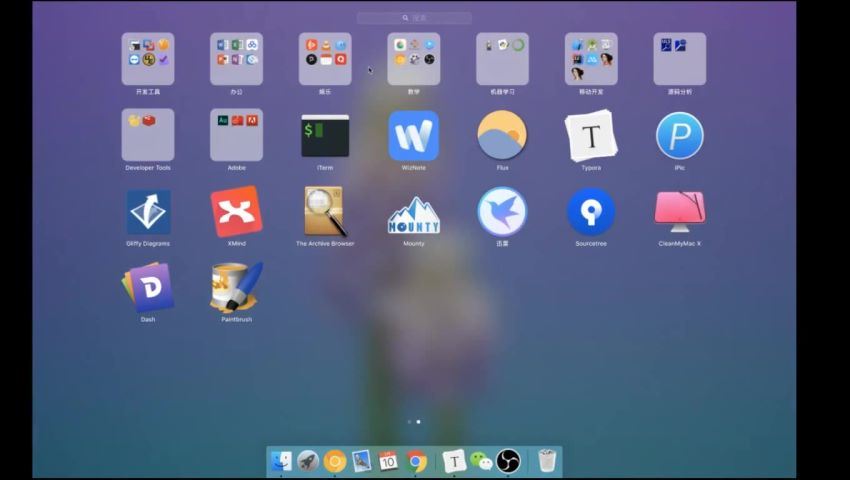
Task: Launch the iPic app
Action: [x=680, y=136]
